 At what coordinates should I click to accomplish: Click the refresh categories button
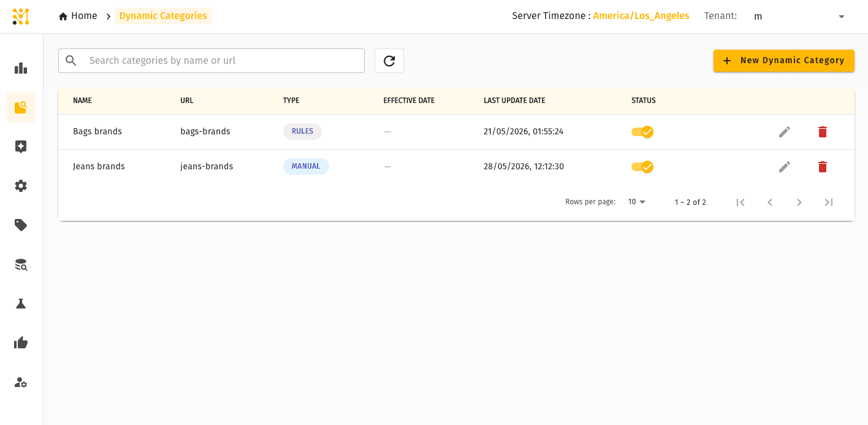coord(389,61)
